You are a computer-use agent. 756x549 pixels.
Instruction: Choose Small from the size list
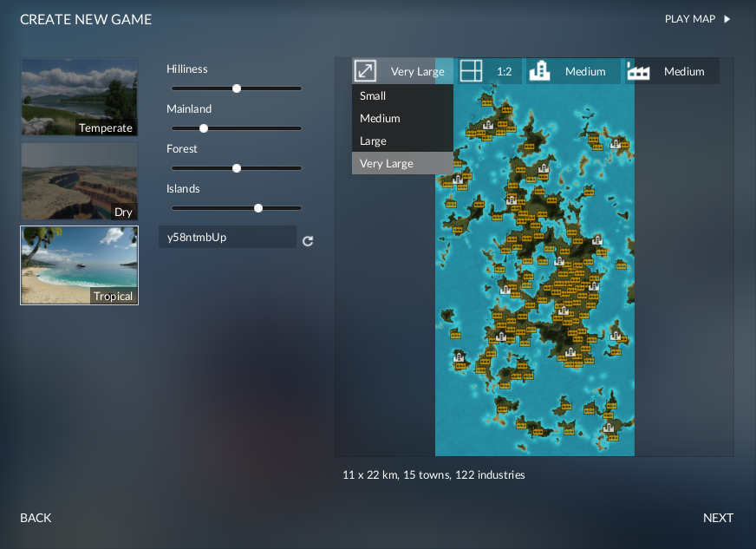click(x=402, y=95)
